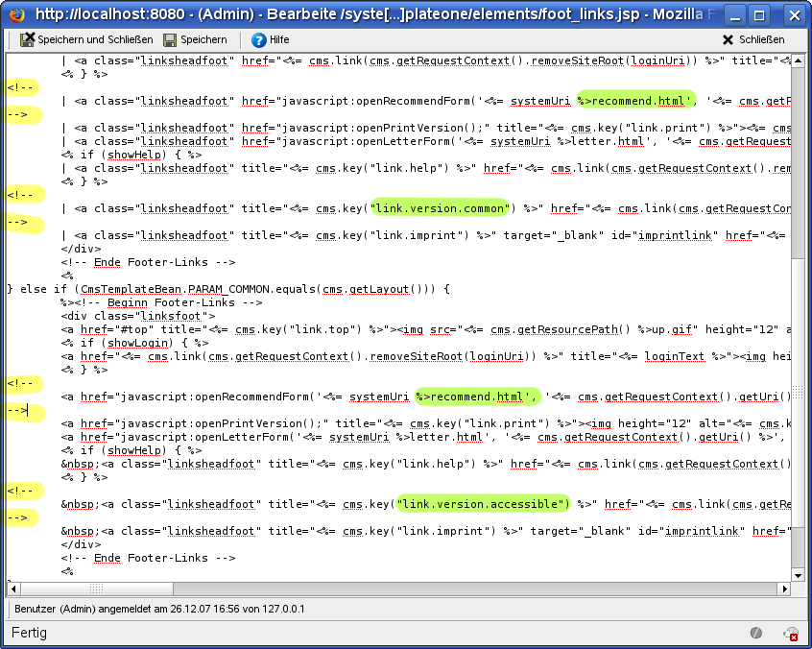Maximize the editor window

click(759, 15)
